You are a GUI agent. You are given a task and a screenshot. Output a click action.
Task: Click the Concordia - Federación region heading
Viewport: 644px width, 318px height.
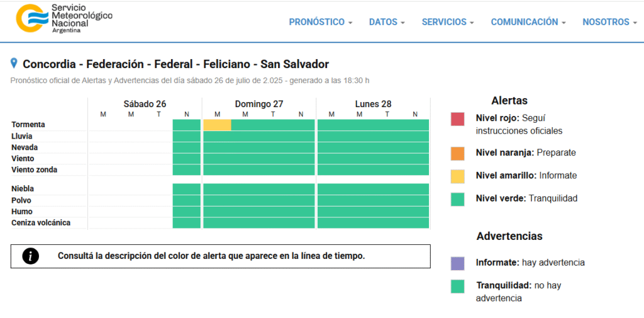pyautogui.click(x=175, y=64)
